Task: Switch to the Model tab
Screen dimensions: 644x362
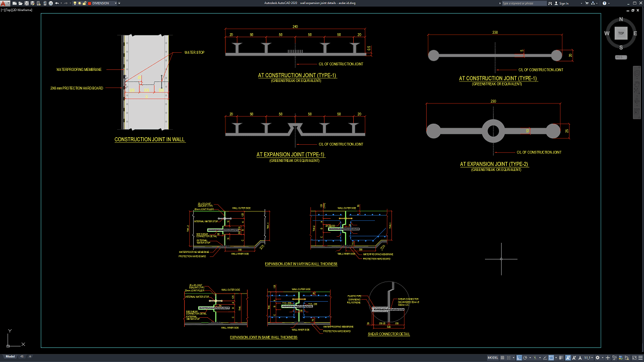Action: pos(10,356)
